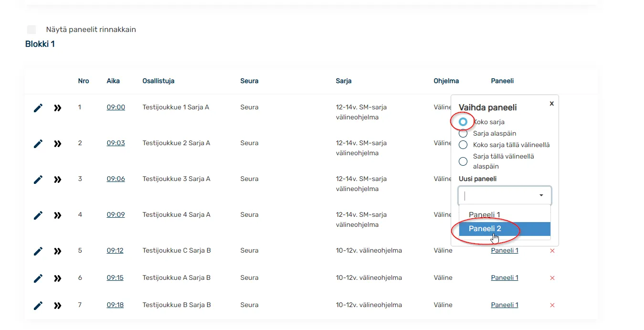Click double chevron for Testijoukkue A Sarja B
The image size is (644, 330).
click(x=58, y=278)
